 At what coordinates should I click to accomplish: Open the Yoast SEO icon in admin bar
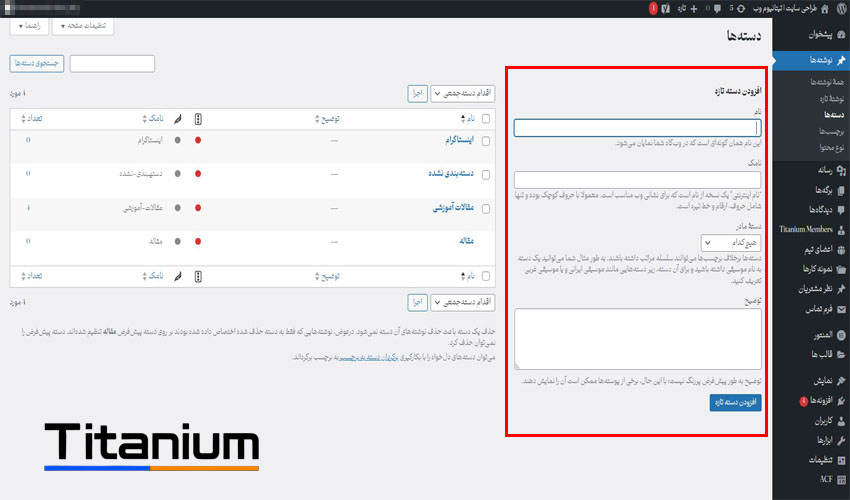665,9
